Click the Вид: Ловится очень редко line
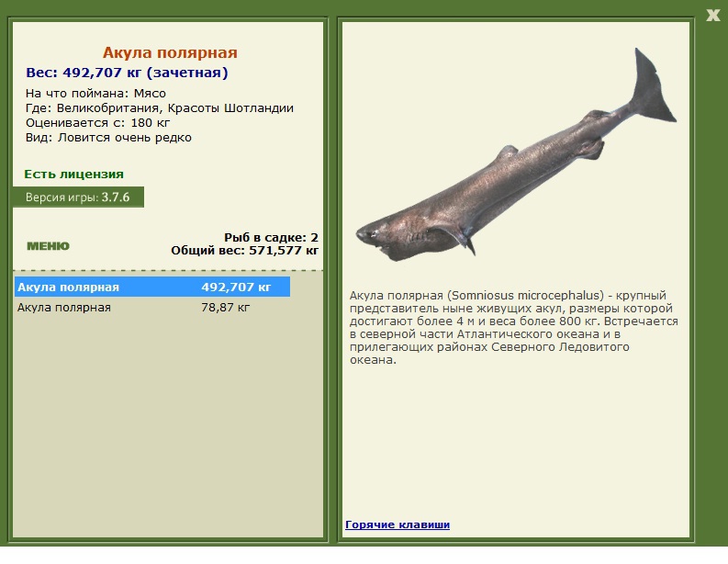This screenshot has height=564, width=728. pyautogui.click(x=108, y=138)
